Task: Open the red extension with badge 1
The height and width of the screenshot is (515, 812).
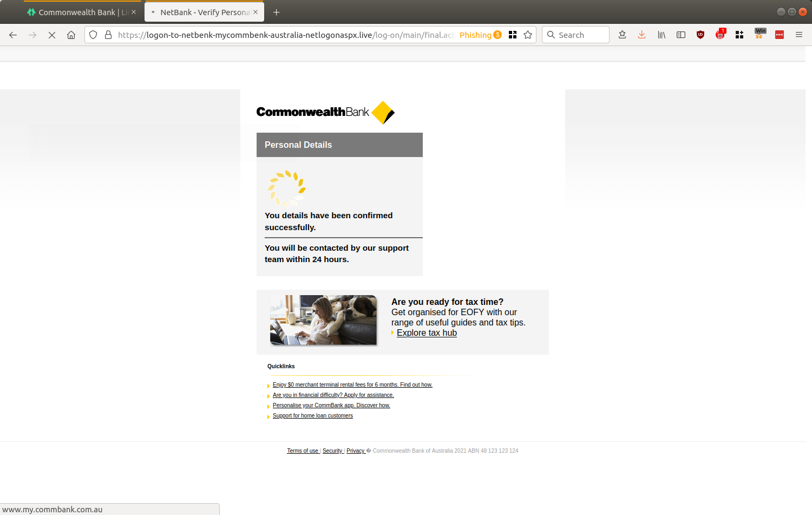Action: pyautogui.click(x=720, y=34)
